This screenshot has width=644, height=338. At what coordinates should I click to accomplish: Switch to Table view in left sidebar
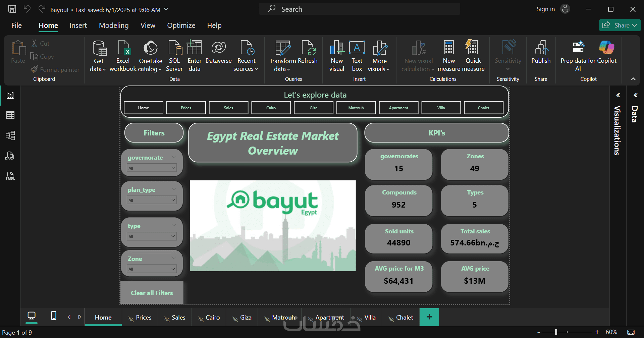(x=10, y=115)
